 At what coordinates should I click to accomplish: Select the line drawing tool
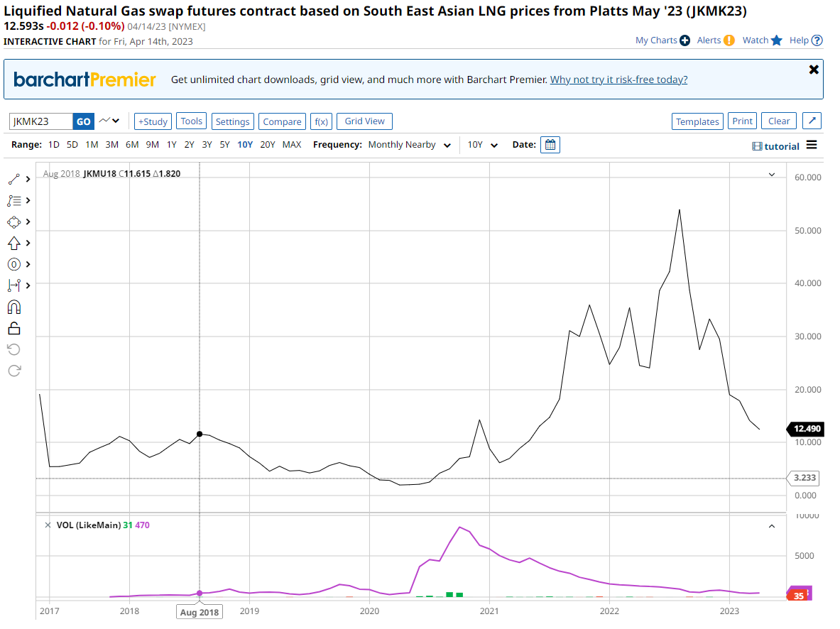[x=14, y=179]
